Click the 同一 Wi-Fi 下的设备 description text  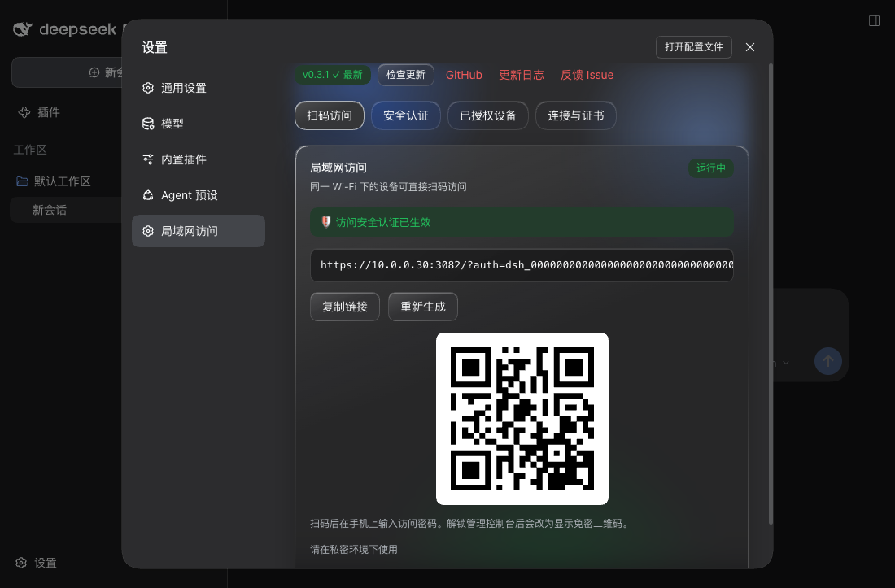[x=388, y=187]
